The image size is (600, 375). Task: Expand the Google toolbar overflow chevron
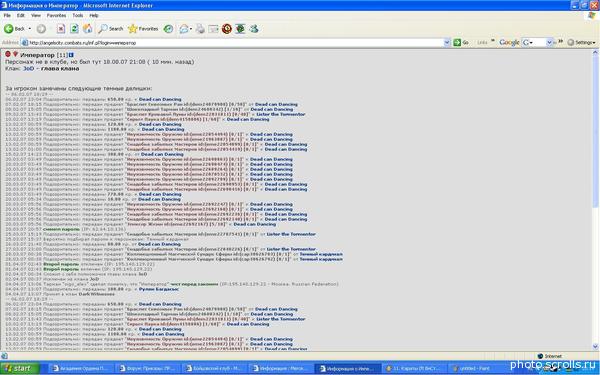(x=561, y=41)
